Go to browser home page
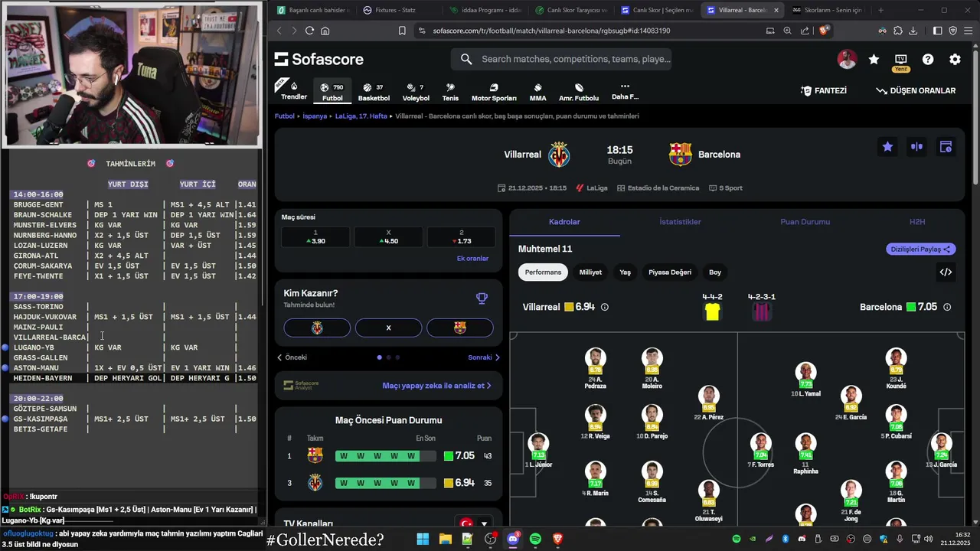The width and height of the screenshot is (980, 551). [x=325, y=31]
